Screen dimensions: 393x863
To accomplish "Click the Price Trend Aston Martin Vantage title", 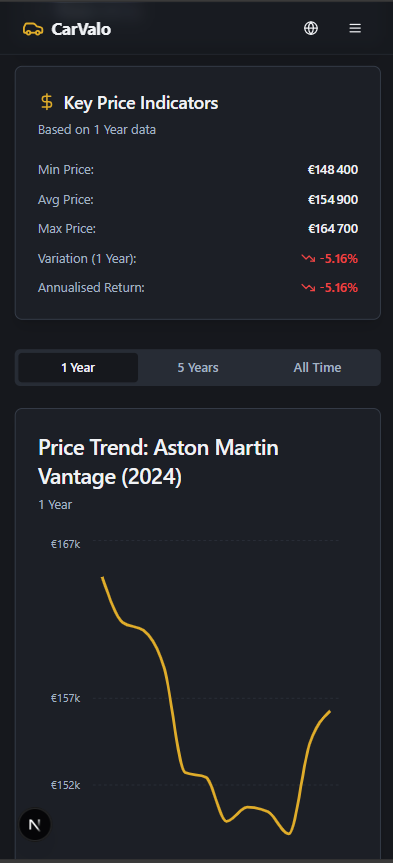I will (159, 463).
